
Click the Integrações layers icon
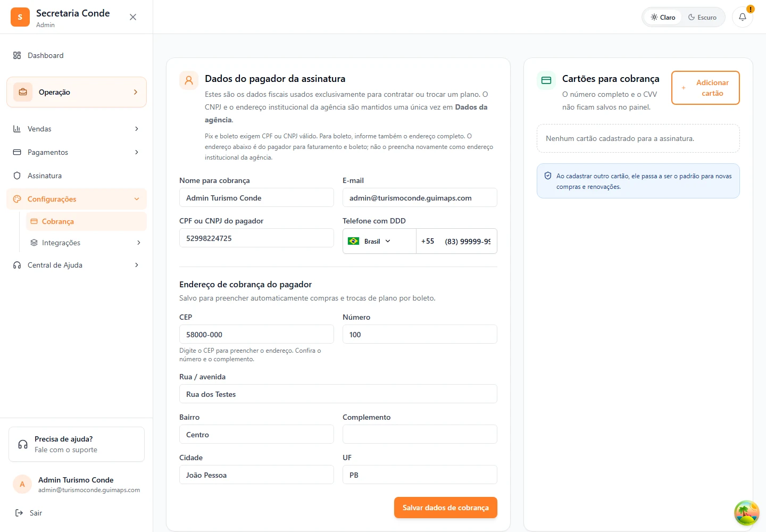point(34,243)
